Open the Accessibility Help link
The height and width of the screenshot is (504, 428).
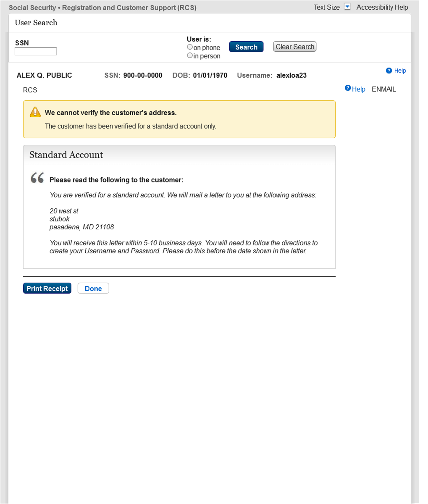[382, 7]
